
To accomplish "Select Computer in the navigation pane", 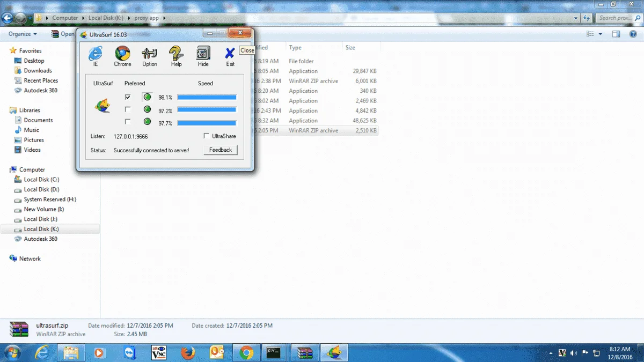I will (x=32, y=169).
